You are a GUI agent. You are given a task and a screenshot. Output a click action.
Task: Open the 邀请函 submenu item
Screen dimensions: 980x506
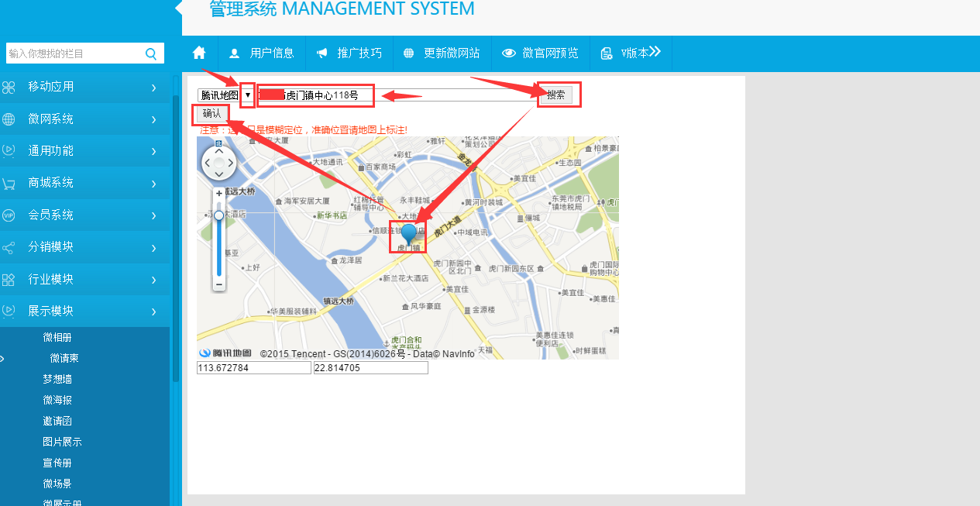(x=57, y=422)
